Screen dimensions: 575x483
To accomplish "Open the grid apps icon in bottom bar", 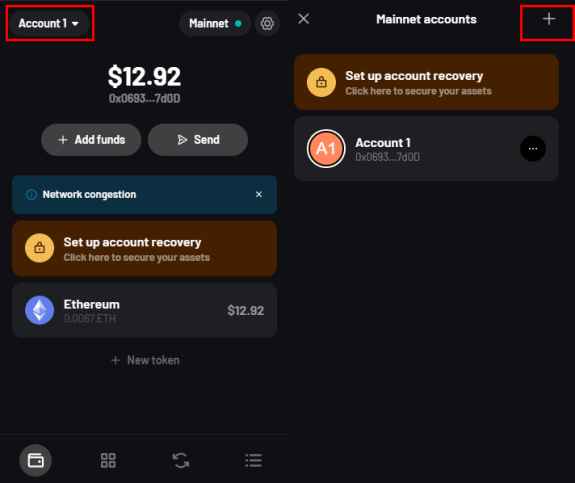I will point(108,460).
